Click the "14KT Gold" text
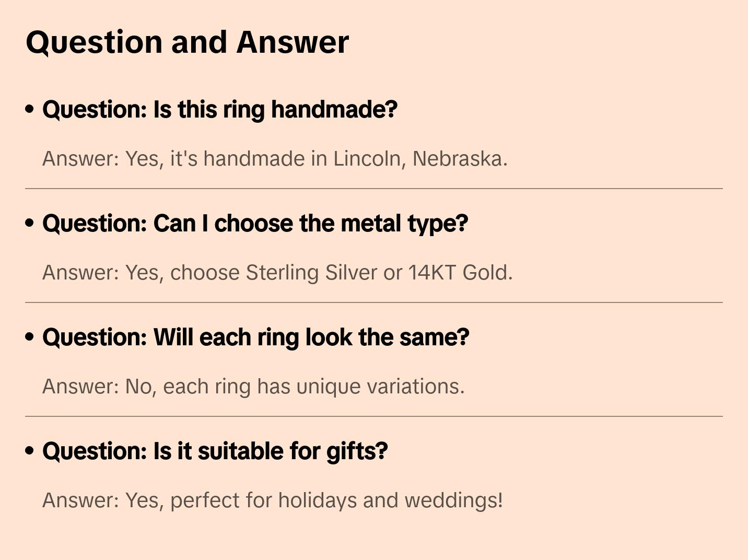The height and width of the screenshot is (560, 748). tap(460, 273)
